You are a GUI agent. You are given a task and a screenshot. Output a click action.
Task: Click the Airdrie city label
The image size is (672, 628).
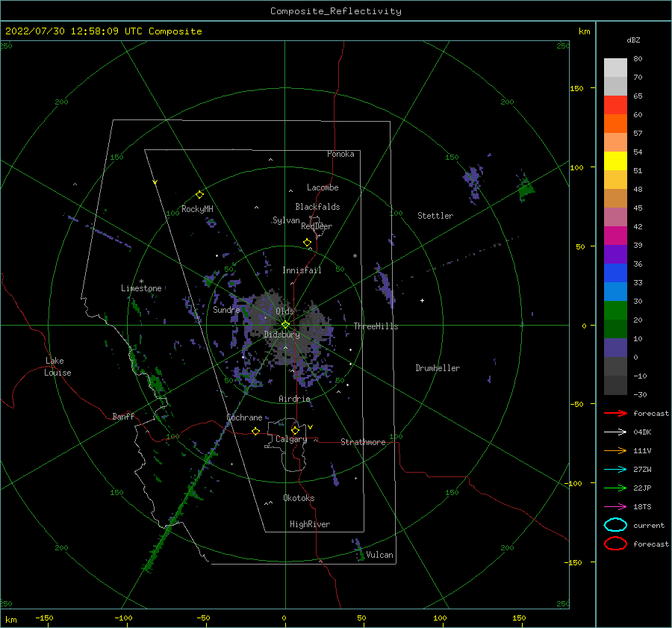(294, 399)
